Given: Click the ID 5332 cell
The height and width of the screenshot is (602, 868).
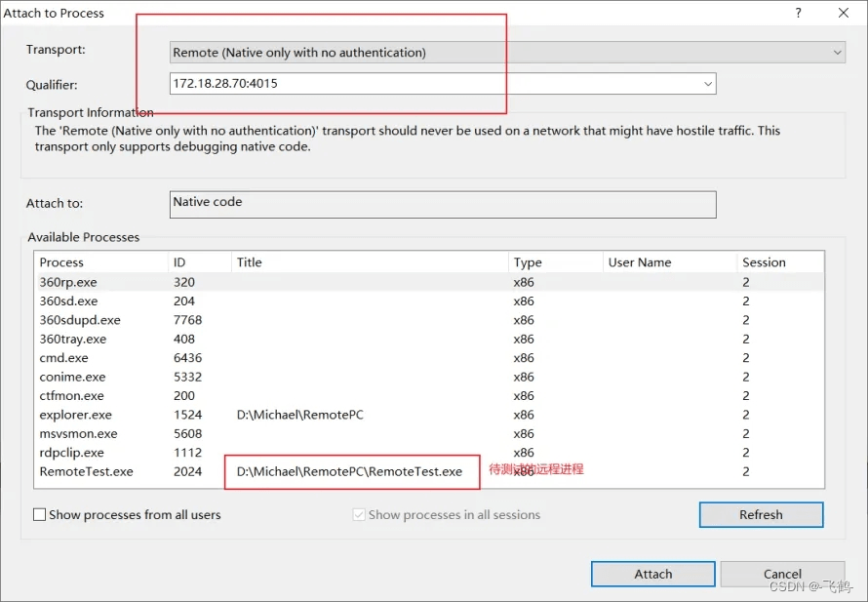Looking at the screenshot, I should coord(187,377).
